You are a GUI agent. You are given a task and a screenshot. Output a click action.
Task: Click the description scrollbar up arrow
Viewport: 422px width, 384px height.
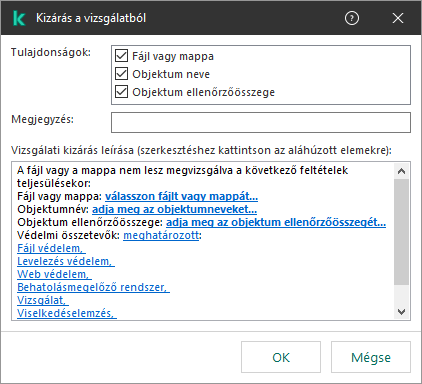(x=401, y=171)
